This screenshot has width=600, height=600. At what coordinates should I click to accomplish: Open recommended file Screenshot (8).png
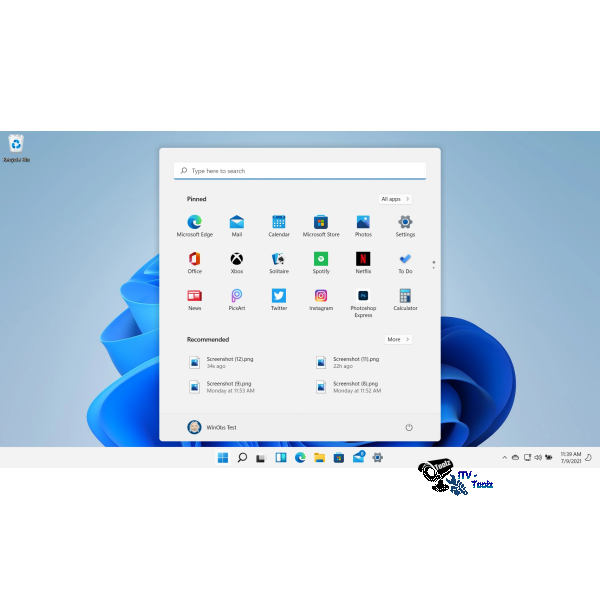click(x=348, y=387)
